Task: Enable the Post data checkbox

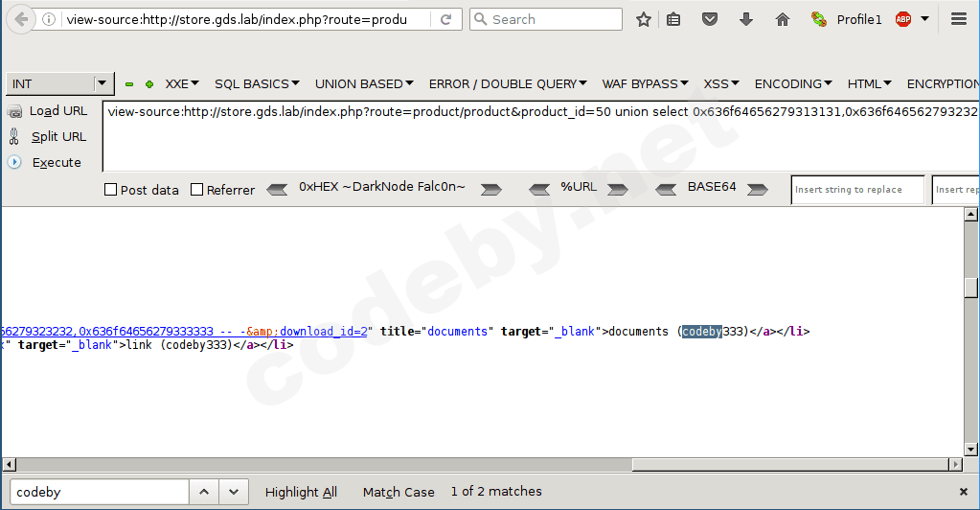Action: coord(110,190)
